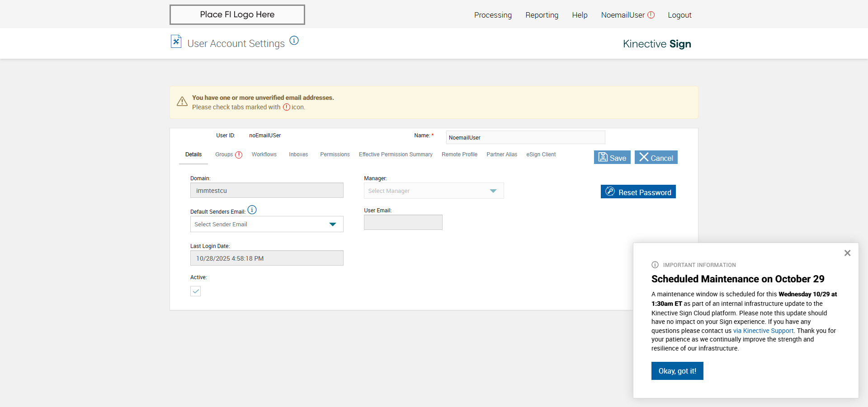Click the alert icon next to NoemailUser
Viewport: 868px width, 407px height.
pyautogui.click(x=651, y=15)
